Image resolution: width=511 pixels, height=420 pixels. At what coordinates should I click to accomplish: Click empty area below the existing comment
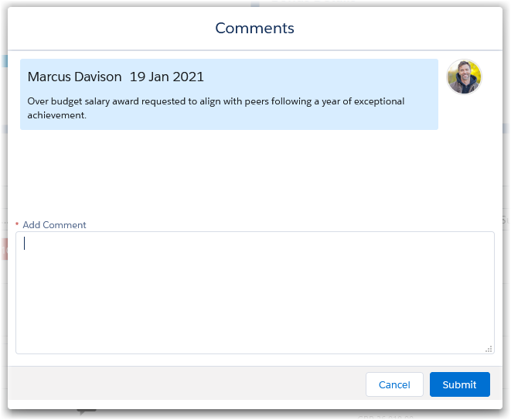coord(232,170)
